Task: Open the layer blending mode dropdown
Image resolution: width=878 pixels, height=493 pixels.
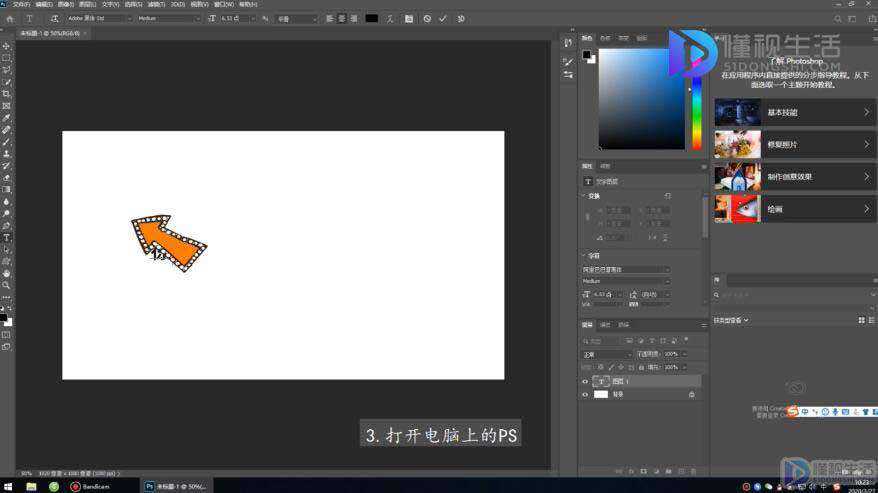Action: (x=607, y=355)
